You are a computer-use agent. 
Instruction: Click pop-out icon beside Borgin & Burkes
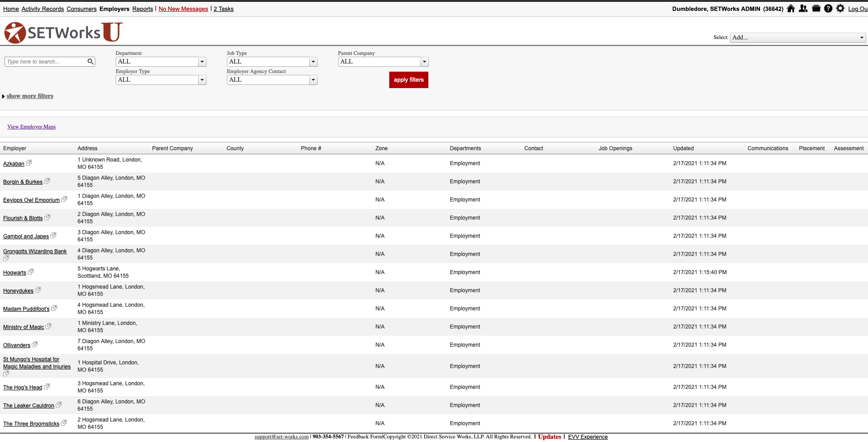point(47,181)
